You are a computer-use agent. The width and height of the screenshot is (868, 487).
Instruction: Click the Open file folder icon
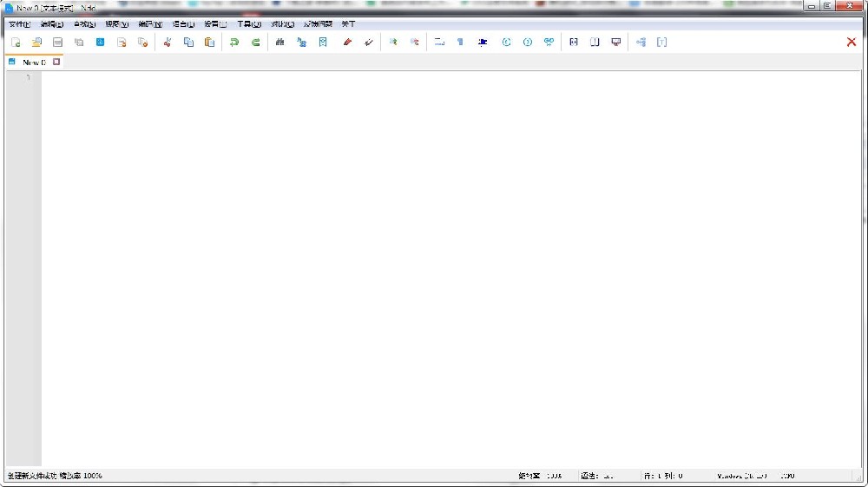pyautogui.click(x=36, y=42)
